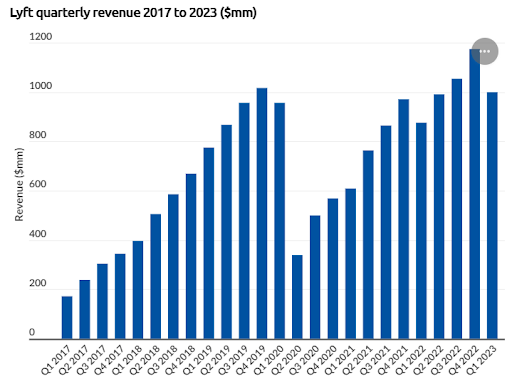The height and width of the screenshot is (384, 512).
Task: Select the Q2 2017 revenue bar
Action: (x=85, y=310)
